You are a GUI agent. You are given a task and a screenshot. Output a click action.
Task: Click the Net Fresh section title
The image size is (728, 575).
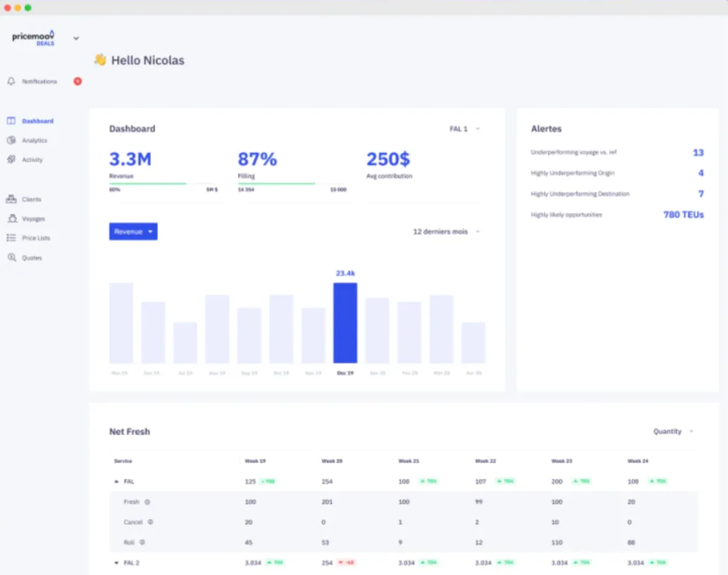129,431
